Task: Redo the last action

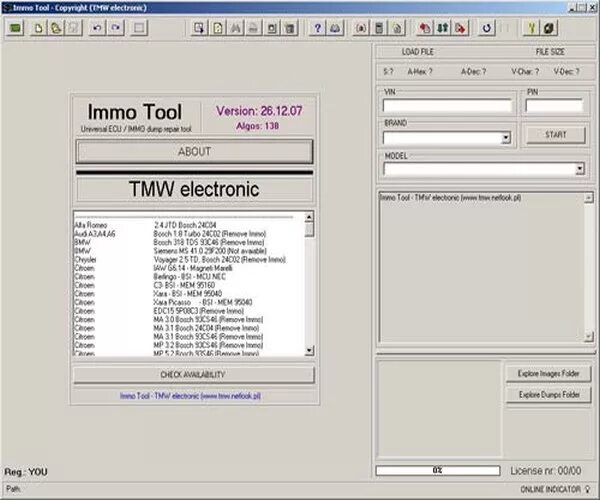Action: point(116,28)
